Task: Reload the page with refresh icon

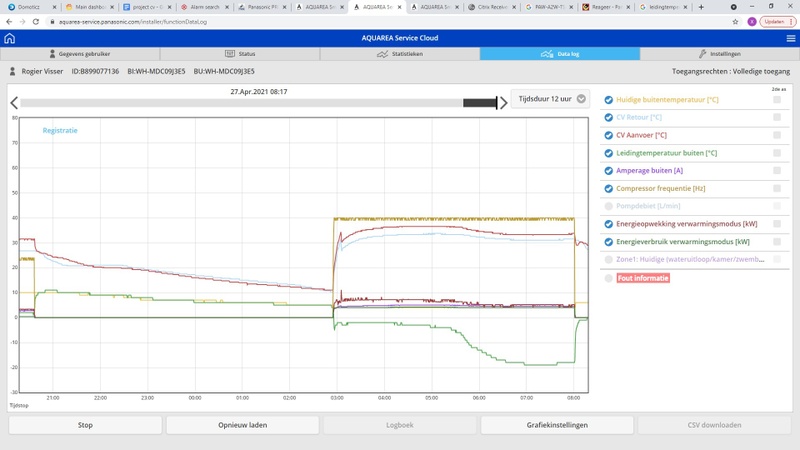Action: (x=36, y=21)
